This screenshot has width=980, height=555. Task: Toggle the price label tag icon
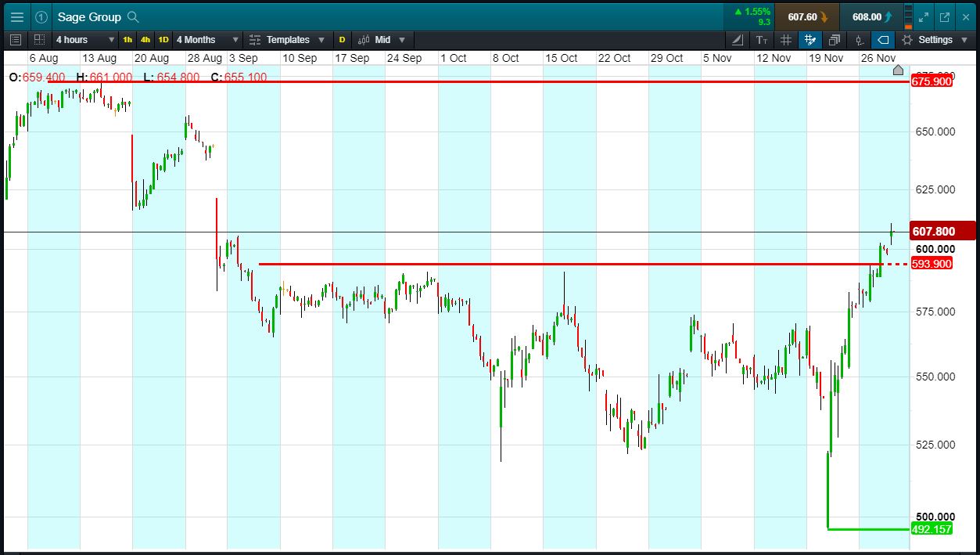tap(883, 39)
